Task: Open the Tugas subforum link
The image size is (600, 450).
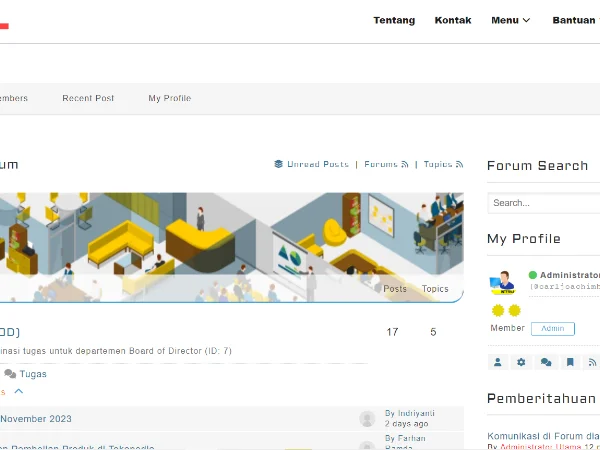Action: point(32,374)
